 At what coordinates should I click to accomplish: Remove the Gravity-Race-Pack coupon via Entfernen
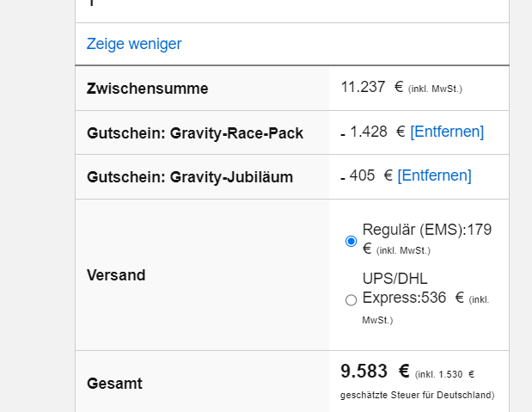(447, 132)
